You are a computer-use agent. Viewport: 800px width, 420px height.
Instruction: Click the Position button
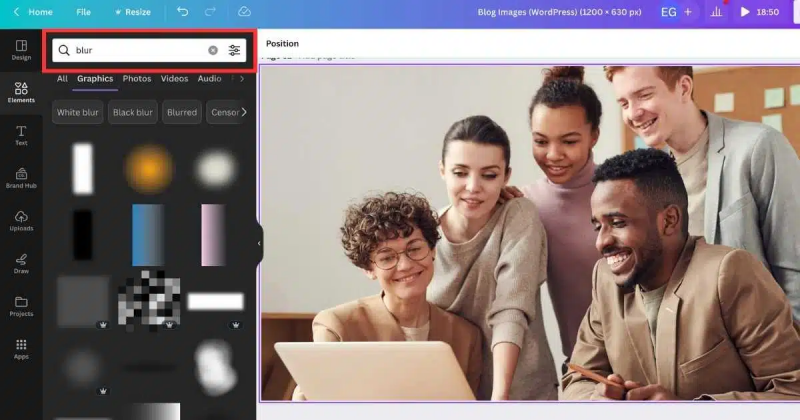click(282, 44)
